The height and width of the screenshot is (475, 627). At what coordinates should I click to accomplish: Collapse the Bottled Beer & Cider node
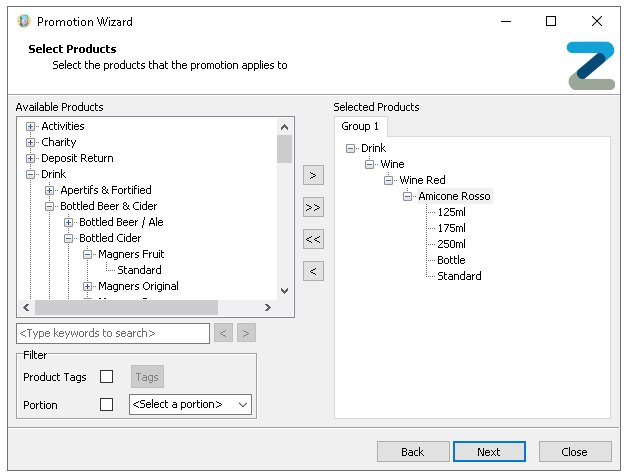pos(50,206)
